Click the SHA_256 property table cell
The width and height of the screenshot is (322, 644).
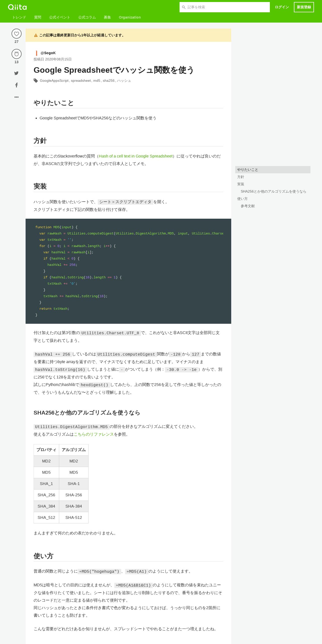(46, 495)
